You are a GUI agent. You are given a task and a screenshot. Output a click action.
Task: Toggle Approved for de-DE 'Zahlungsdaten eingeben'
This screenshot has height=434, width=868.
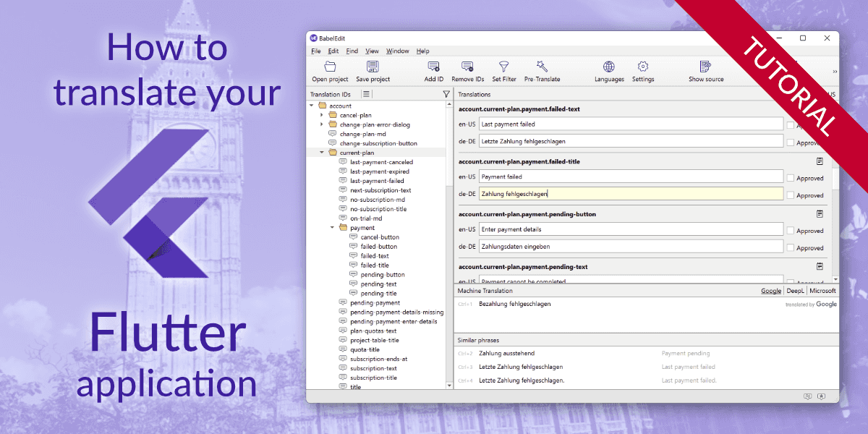tap(791, 248)
